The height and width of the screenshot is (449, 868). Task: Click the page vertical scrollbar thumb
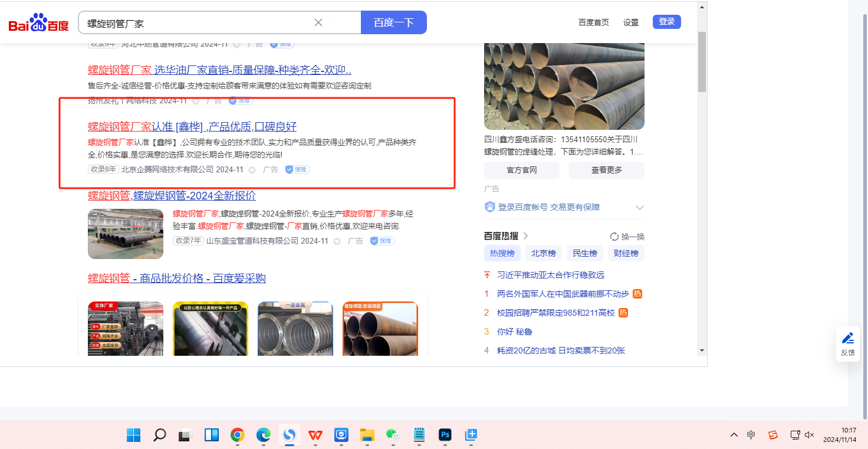[x=702, y=61]
